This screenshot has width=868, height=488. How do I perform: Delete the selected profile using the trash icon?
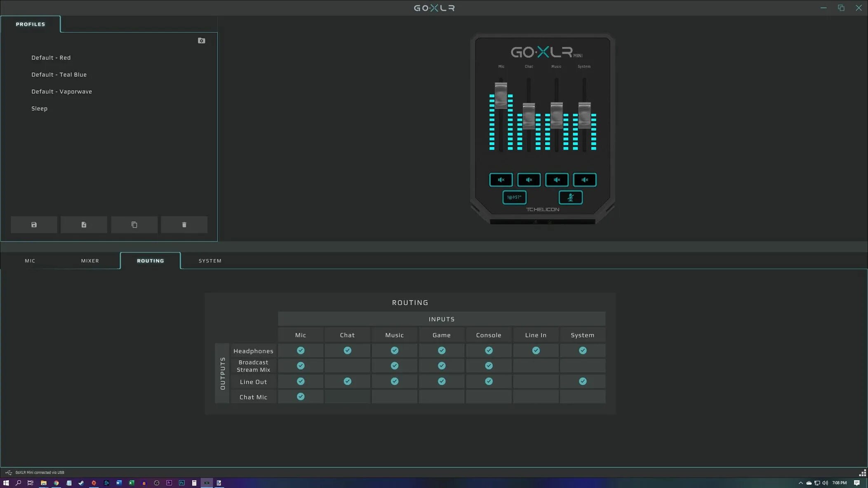tap(184, 224)
